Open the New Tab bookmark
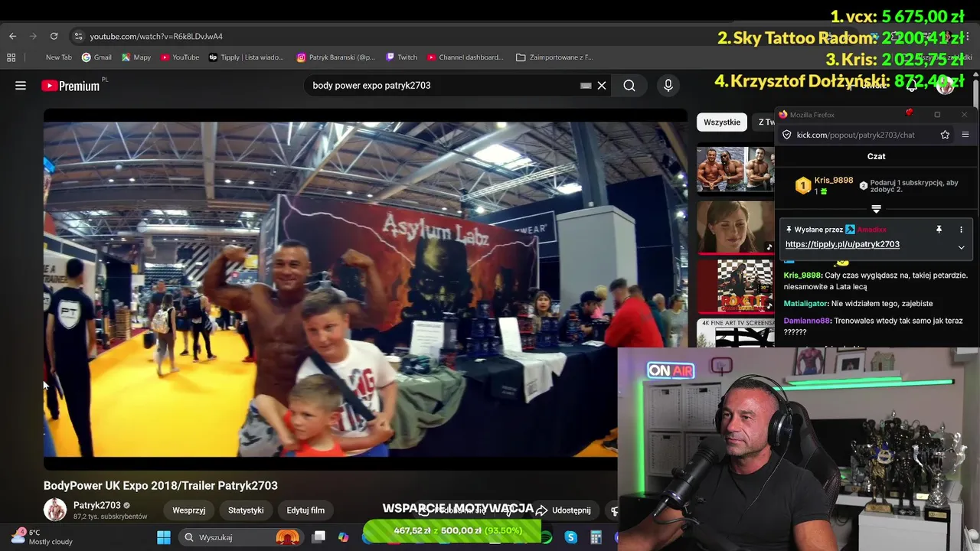The image size is (980, 551). [58, 57]
